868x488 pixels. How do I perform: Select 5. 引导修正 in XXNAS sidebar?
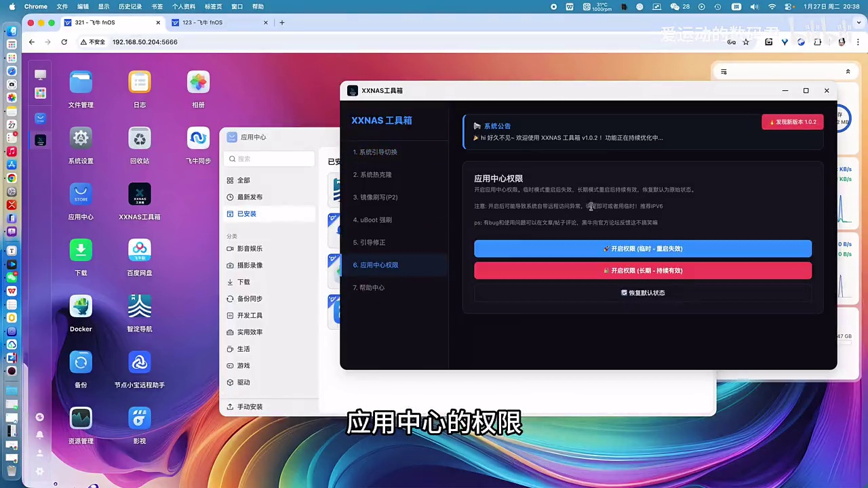[394, 243]
